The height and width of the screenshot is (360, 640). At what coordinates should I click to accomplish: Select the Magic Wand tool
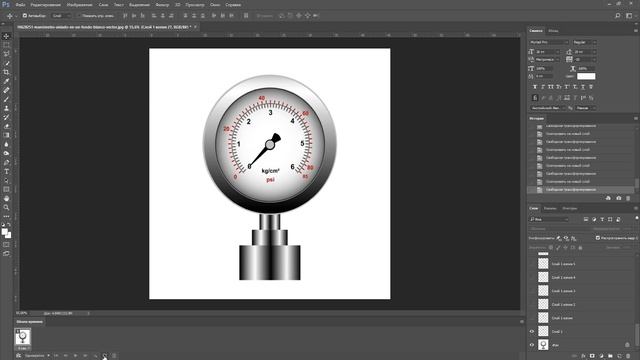click(6, 63)
